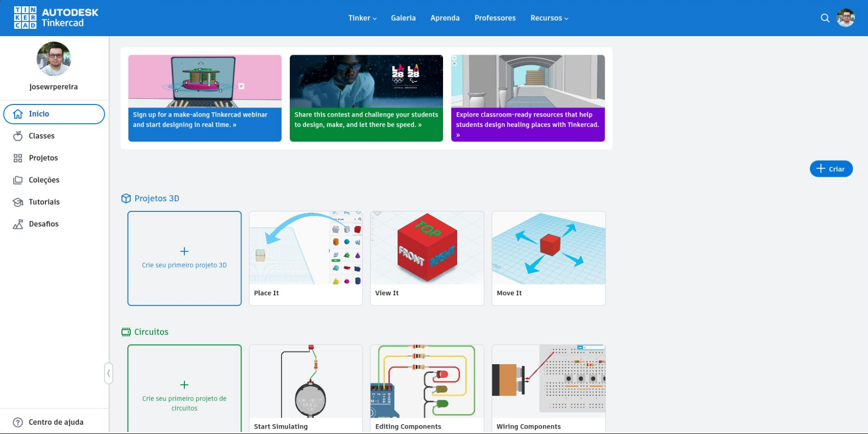Click the Classes apple icon
Image resolution: width=868 pixels, height=434 pixels.
tap(18, 136)
